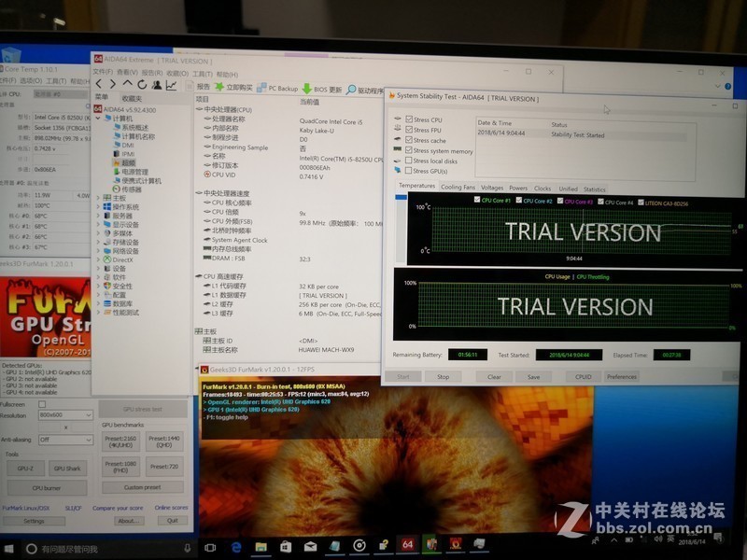Click the Task View icon on taskbar

point(210,548)
